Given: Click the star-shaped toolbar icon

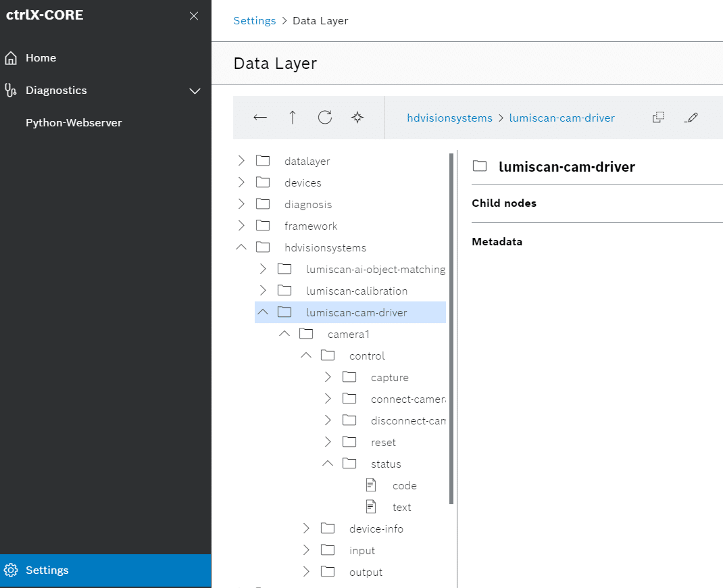Looking at the screenshot, I should click(357, 118).
